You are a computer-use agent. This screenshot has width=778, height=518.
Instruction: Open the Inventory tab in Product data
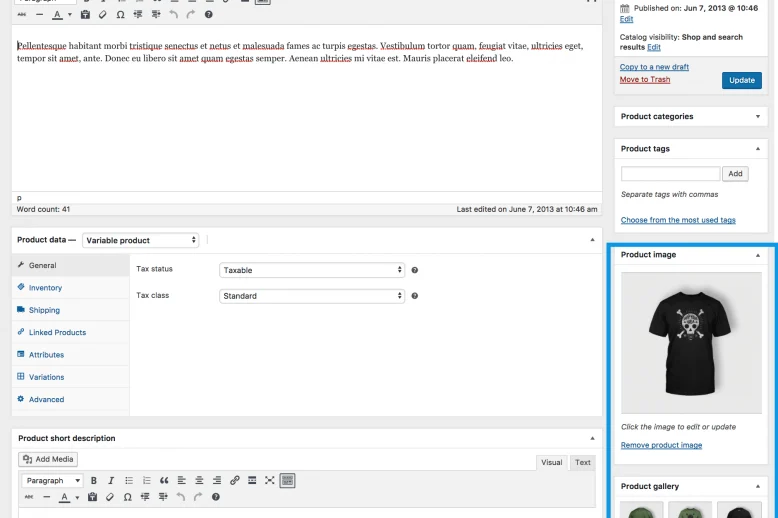pos(45,288)
